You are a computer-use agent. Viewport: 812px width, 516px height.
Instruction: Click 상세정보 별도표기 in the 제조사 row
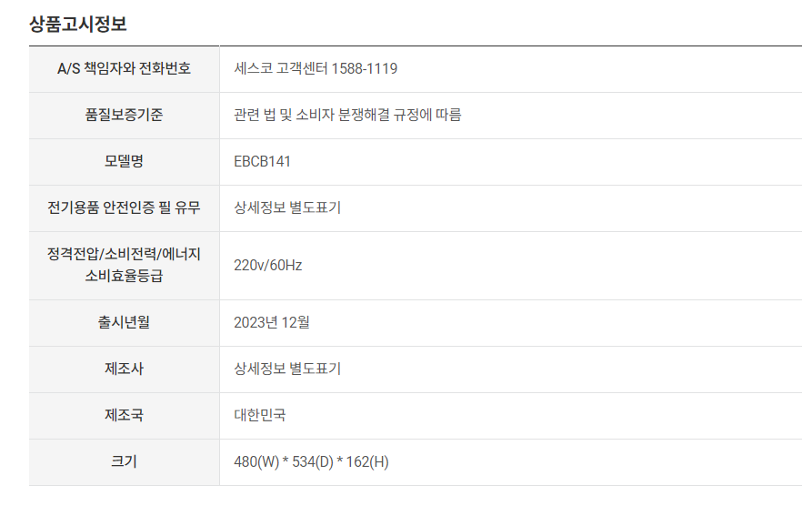[287, 369]
